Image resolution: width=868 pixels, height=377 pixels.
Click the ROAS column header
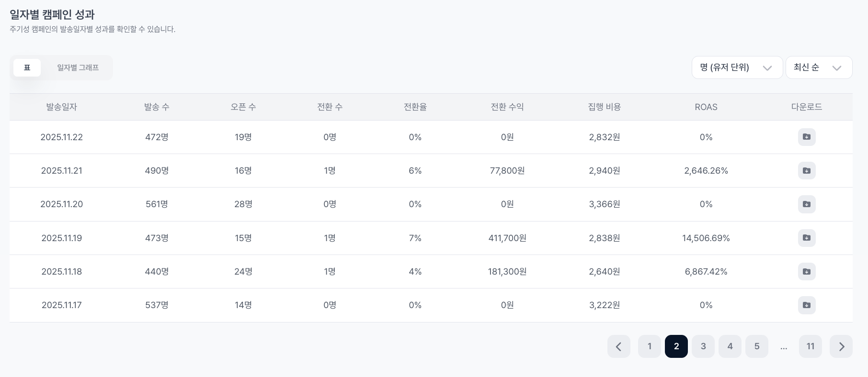click(706, 107)
